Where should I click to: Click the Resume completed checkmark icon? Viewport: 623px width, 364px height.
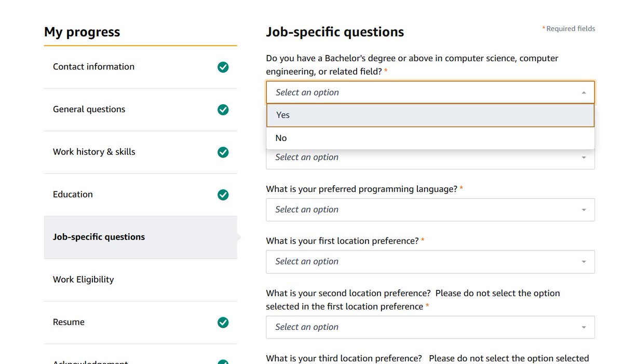tap(223, 322)
